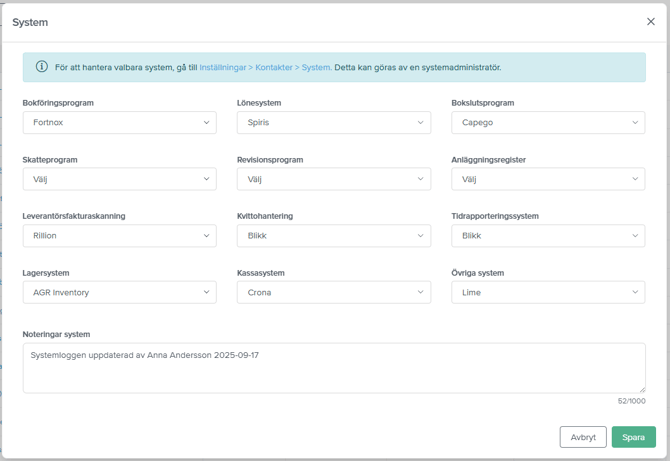This screenshot has width=670, height=461.
Task: Expand the Lönesystem dropdown showing Spiris
Action: (333, 123)
